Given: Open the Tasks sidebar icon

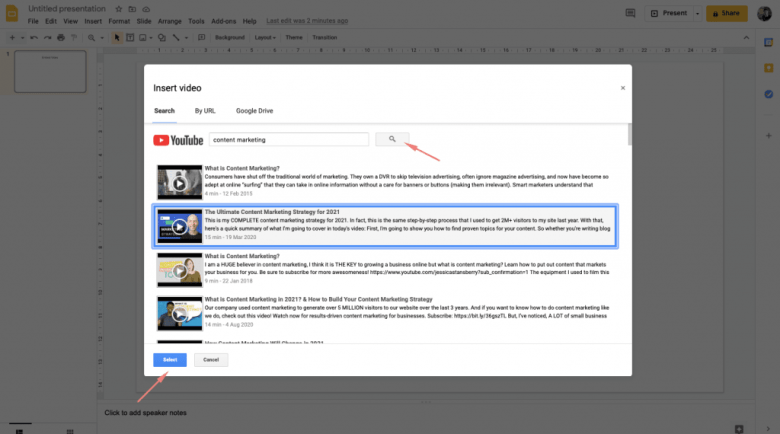Looking at the screenshot, I should click(x=769, y=94).
